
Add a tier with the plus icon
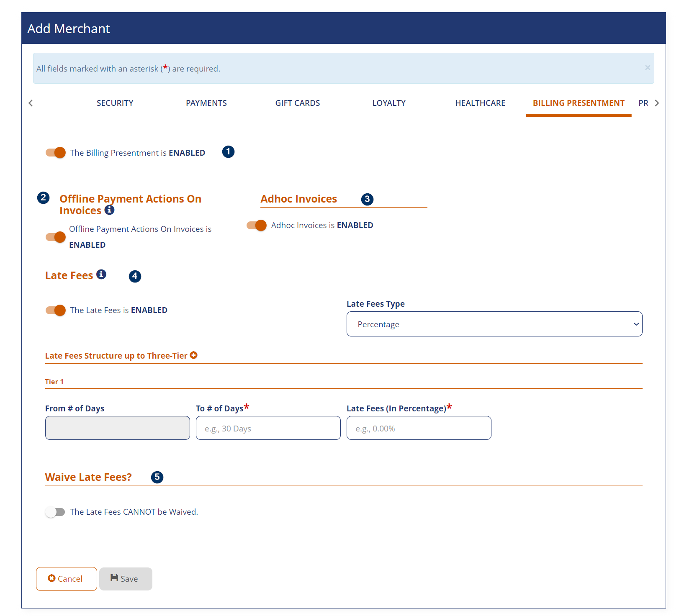(x=193, y=355)
